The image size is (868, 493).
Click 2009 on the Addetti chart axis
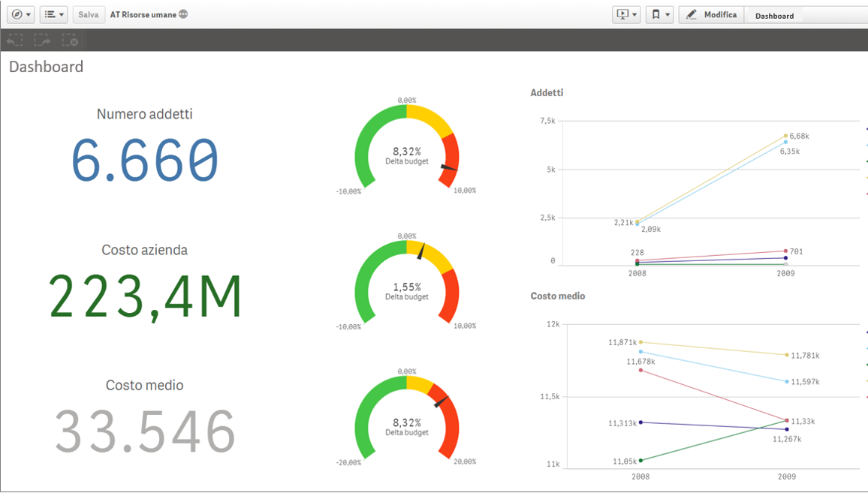[785, 273]
